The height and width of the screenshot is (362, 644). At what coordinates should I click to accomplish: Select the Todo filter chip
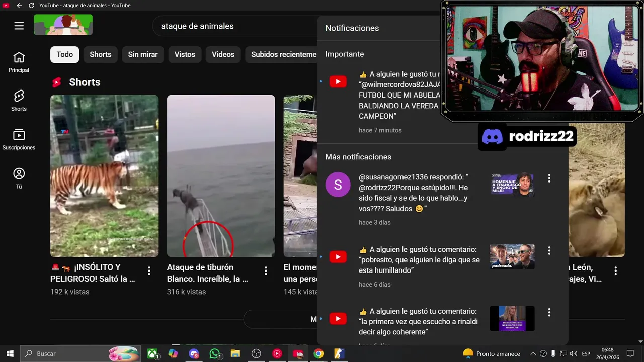(65, 54)
